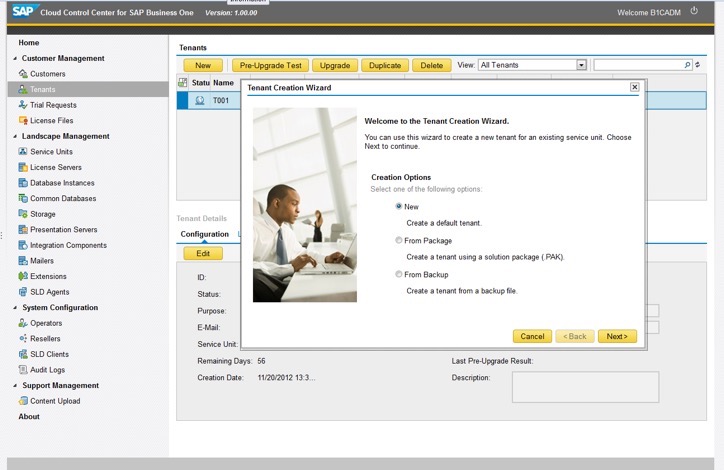Click the Pre-Upgrade Test button
The height and width of the screenshot is (470, 724).
tap(271, 65)
